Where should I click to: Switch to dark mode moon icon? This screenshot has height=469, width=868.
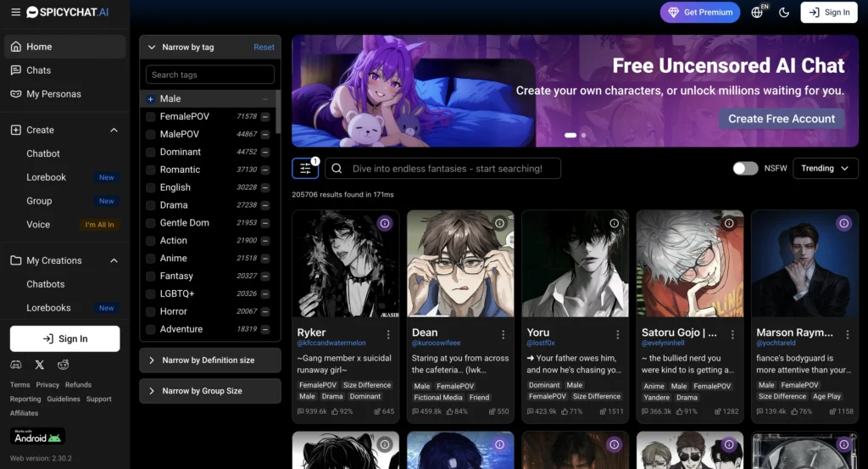coord(784,12)
